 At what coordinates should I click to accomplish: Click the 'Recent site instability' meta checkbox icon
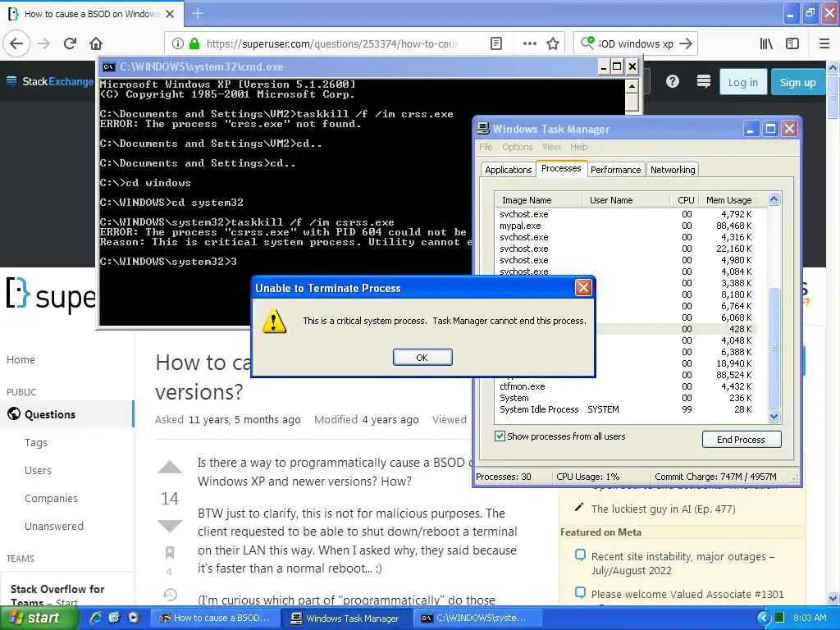[x=580, y=555]
